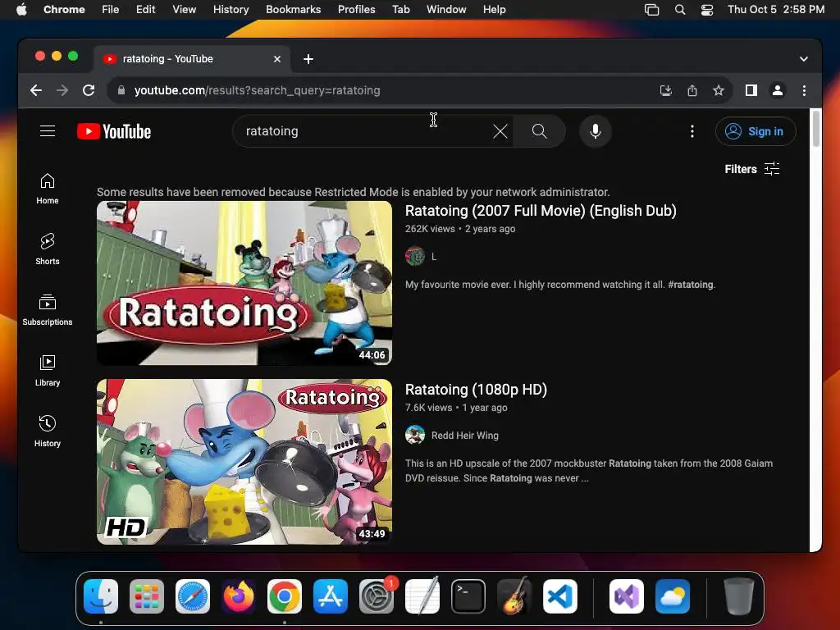Open Shorts from the sidebar

48,249
